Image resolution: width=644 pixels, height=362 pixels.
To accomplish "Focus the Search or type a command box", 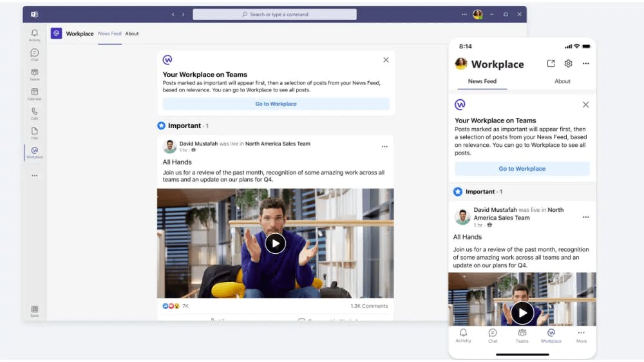I will pyautogui.click(x=274, y=14).
